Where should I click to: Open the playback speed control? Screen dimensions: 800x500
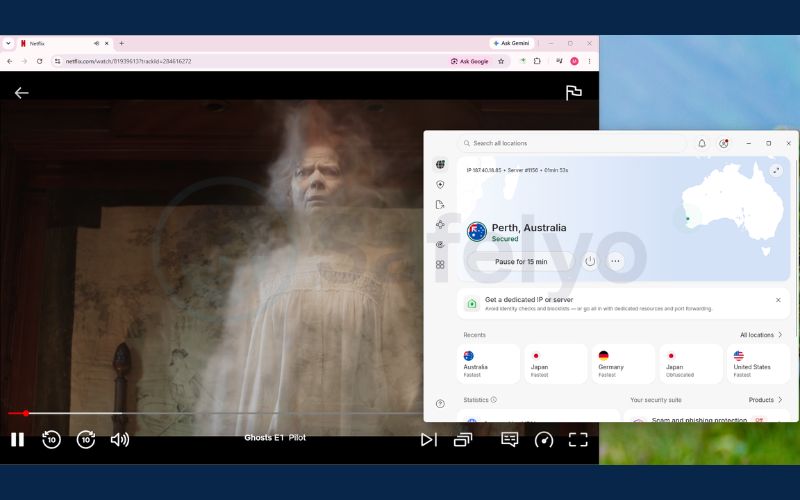pos(544,439)
